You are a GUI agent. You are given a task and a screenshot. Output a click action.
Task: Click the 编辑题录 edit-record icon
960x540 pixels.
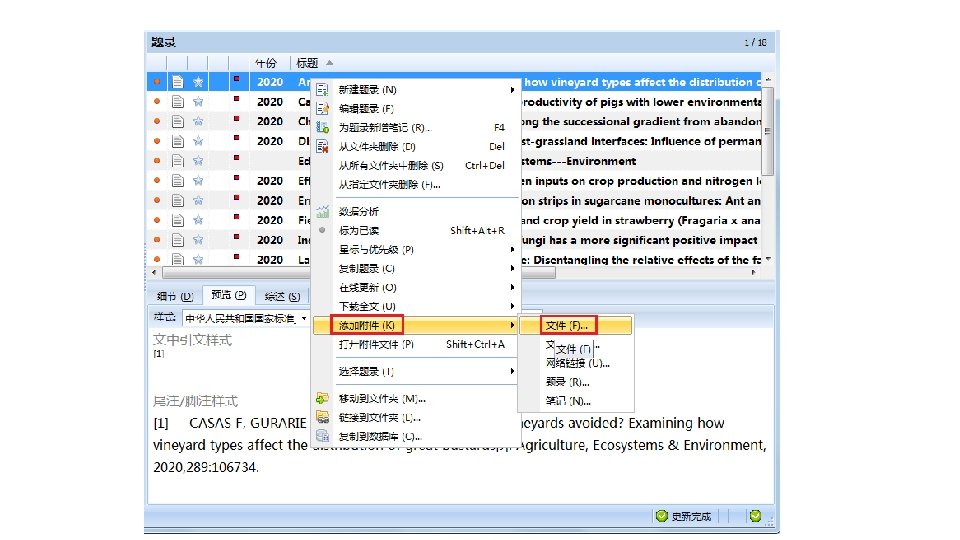[x=322, y=109]
